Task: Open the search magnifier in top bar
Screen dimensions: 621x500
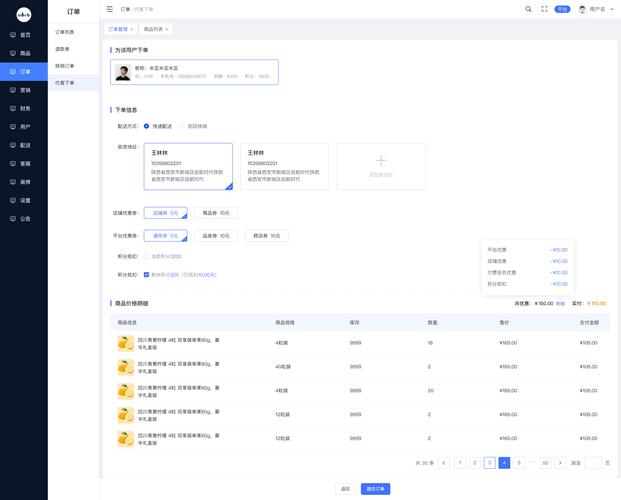Action: pyautogui.click(x=529, y=9)
